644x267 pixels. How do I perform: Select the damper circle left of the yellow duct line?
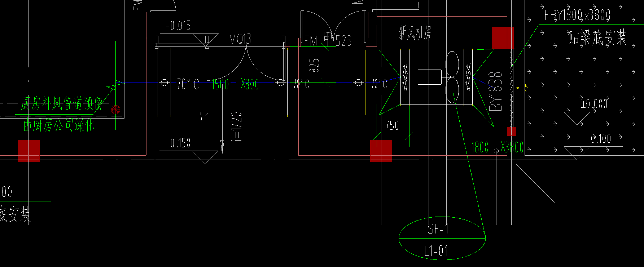(x=358, y=83)
